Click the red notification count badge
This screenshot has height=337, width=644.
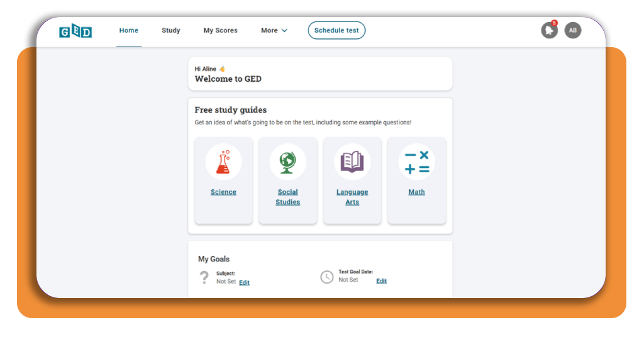point(554,23)
